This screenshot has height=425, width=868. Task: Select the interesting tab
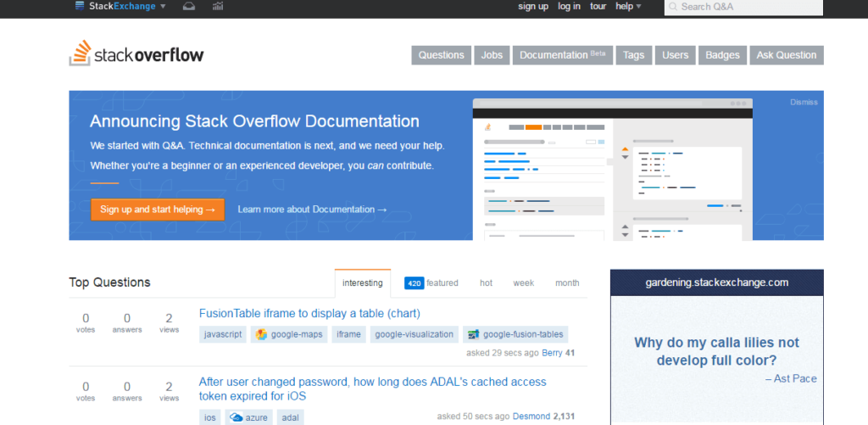[363, 283]
